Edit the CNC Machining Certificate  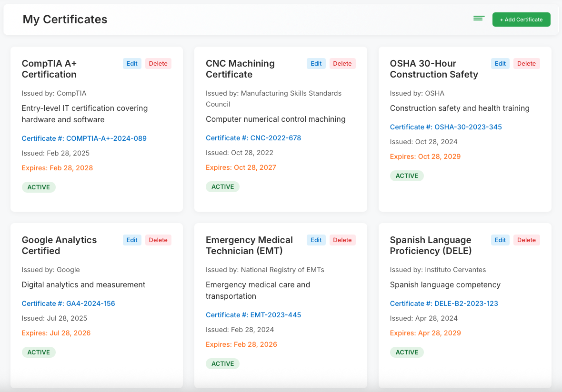click(316, 63)
